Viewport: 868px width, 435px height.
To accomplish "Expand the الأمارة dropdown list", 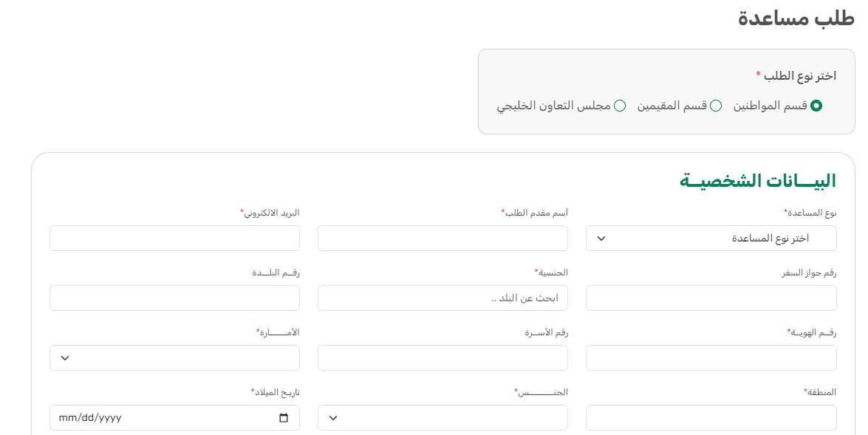I will tap(174, 358).
